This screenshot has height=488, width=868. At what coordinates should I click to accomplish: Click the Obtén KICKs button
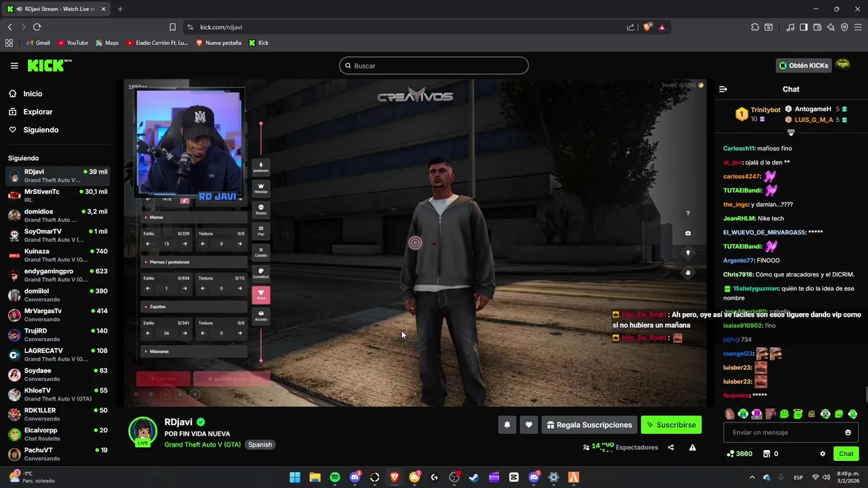tap(804, 66)
